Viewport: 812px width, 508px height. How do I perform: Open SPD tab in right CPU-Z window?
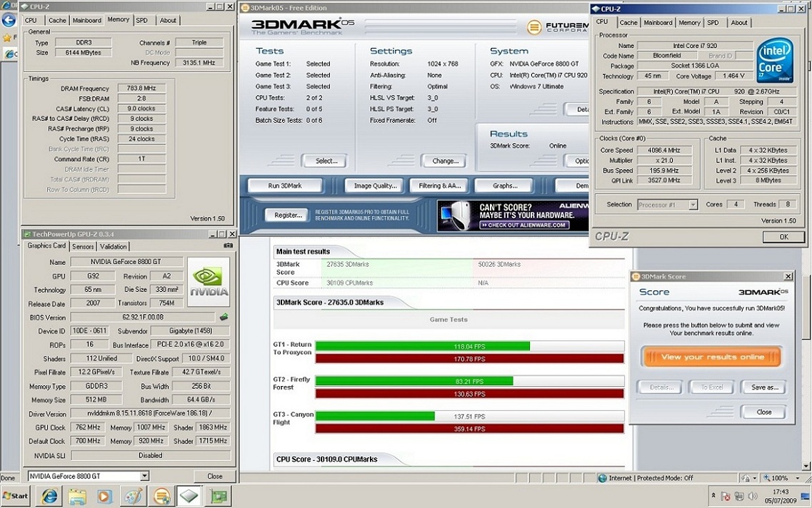713,23
